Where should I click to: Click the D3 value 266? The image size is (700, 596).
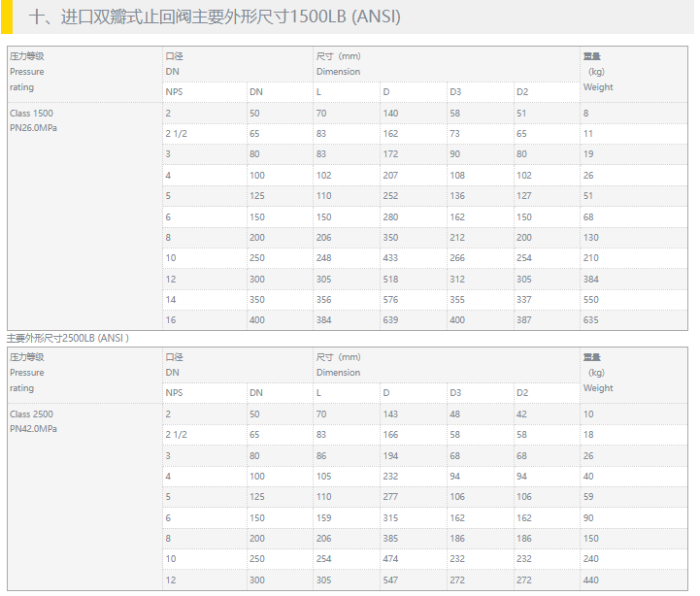click(457, 258)
